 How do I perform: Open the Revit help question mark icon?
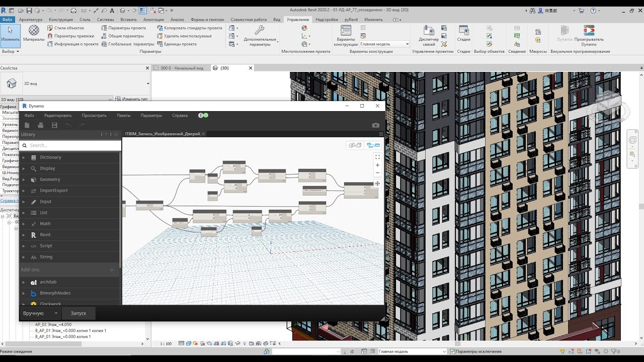[x=594, y=11]
